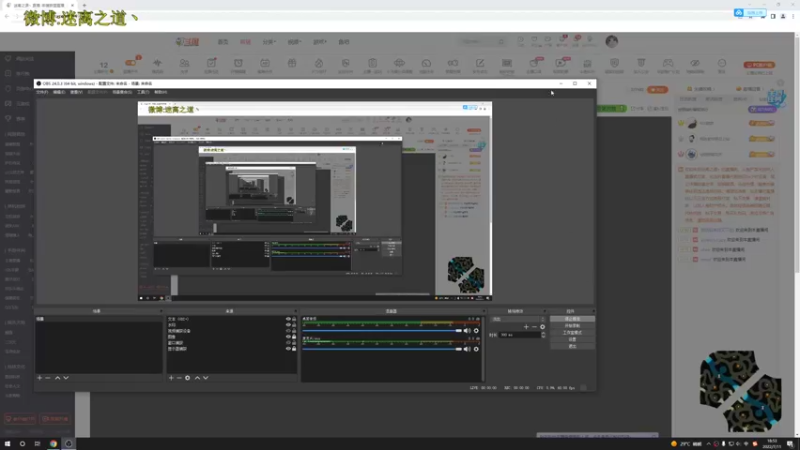This screenshot has width=800, height=450.
Task: Click the red PC client button in Huya
Action: (759, 65)
